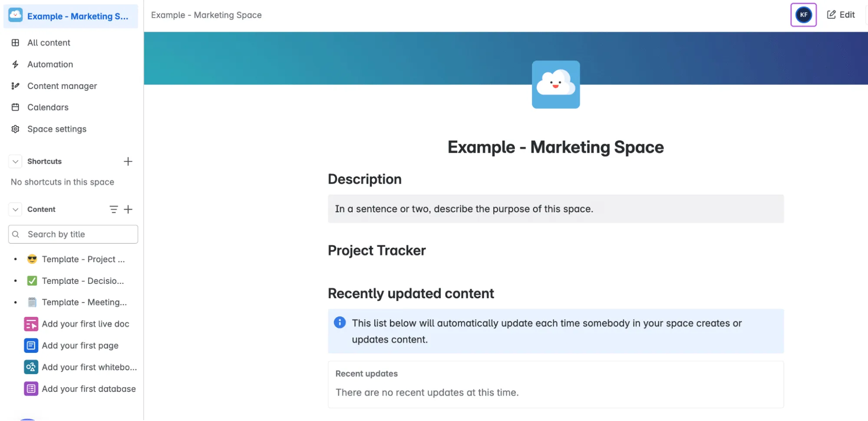Image resolution: width=868 pixels, height=421 pixels.
Task: Open Template - Meeting notes page
Action: (84, 302)
